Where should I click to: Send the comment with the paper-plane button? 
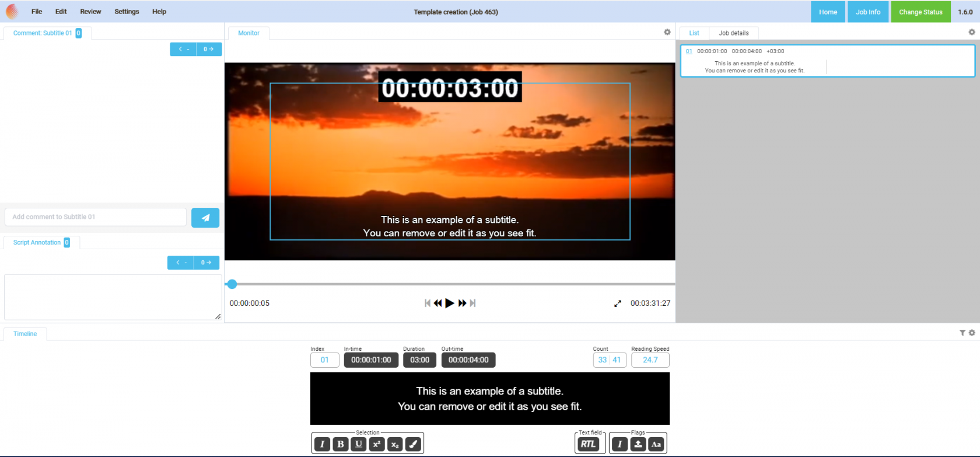[205, 218]
